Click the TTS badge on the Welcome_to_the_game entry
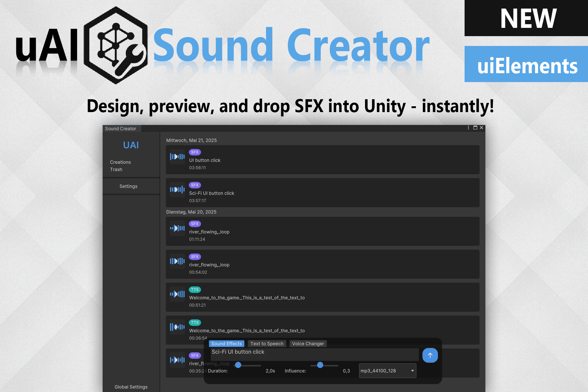The width and height of the screenshot is (588, 392). pos(195,289)
